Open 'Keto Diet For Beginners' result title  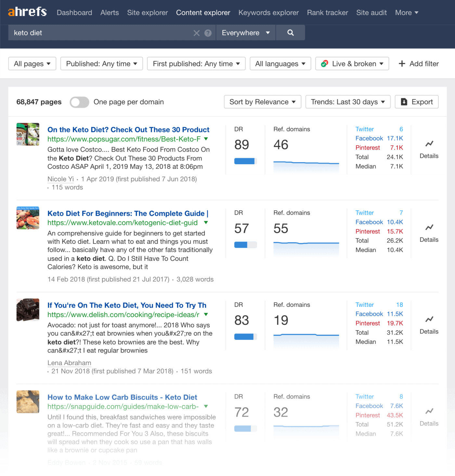coord(128,214)
